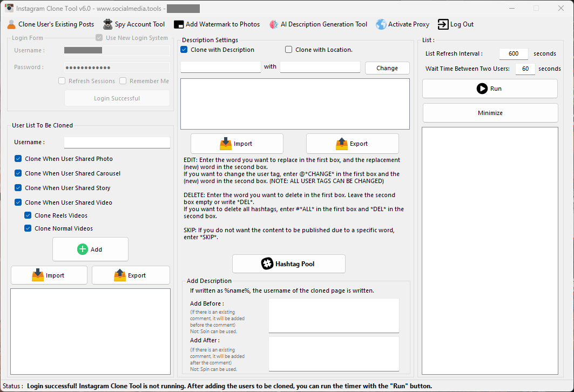Click the "SKIP: If you do not want" text
The width and height of the screenshot is (574, 392).
(289, 233)
